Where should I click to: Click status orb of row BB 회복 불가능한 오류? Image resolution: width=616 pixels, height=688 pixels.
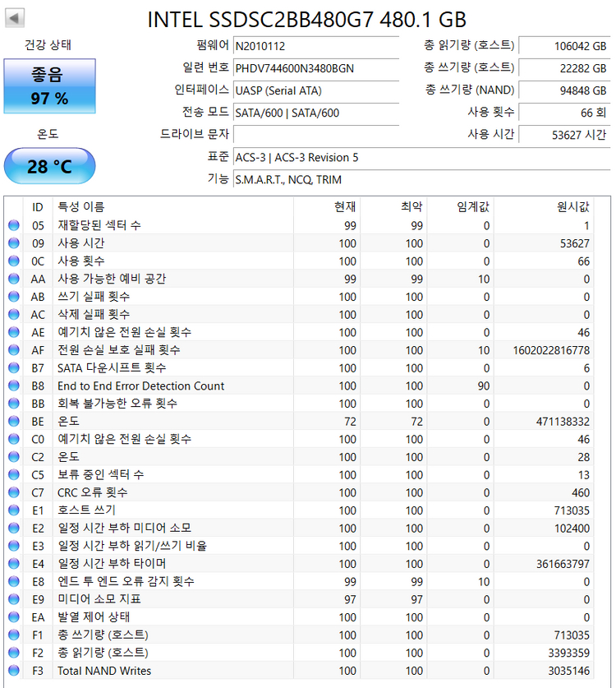tap(14, 404)
